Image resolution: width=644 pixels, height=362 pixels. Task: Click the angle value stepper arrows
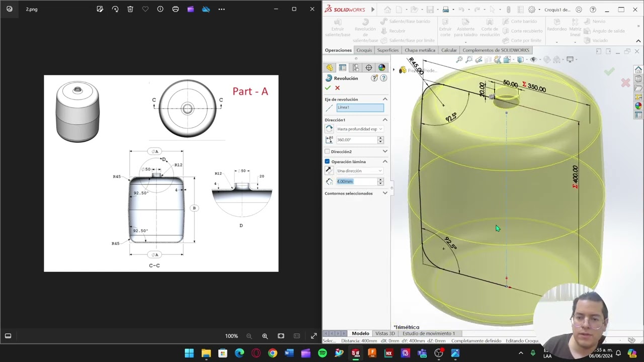coord(380,140)
